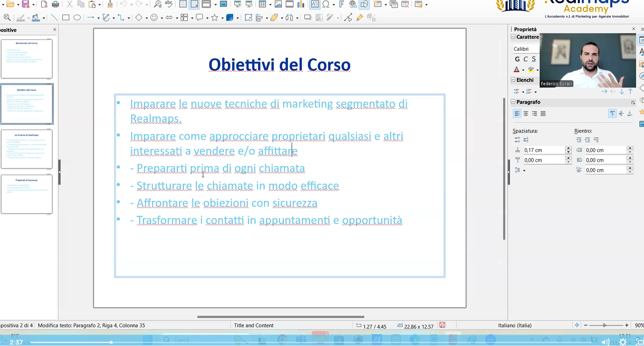Select slide thumbnail Preparati al Successo
This screenshot has height=346, width=644.
pos(27,194)
